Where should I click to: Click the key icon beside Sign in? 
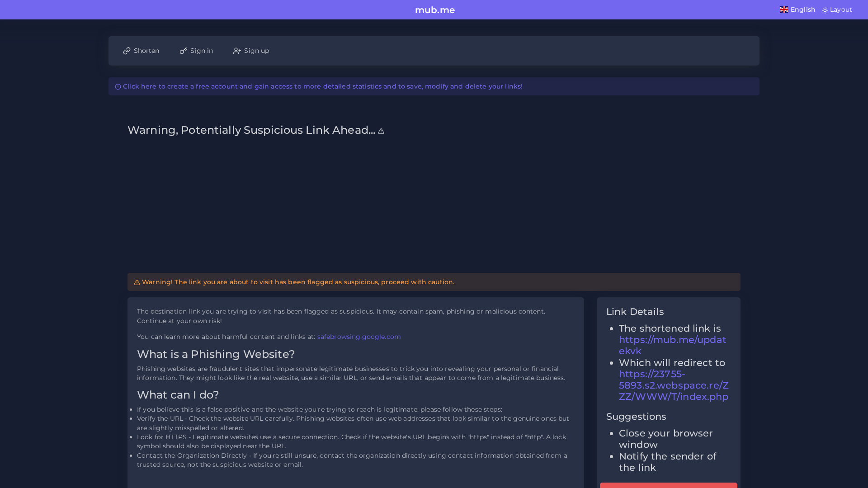[183, 51]
